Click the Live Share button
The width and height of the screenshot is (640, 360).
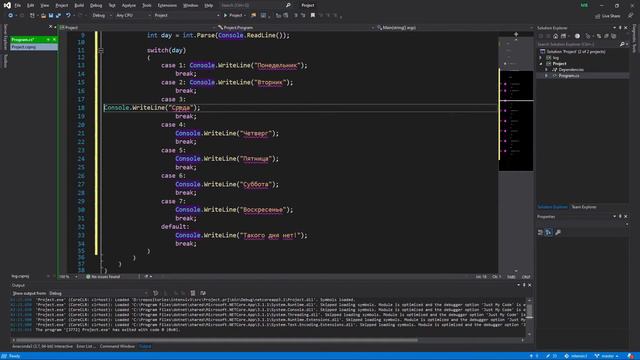tap(607, 16)
